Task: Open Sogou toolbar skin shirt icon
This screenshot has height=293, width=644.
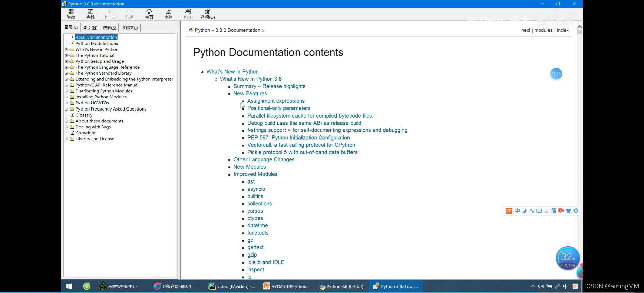Action: 569,211
